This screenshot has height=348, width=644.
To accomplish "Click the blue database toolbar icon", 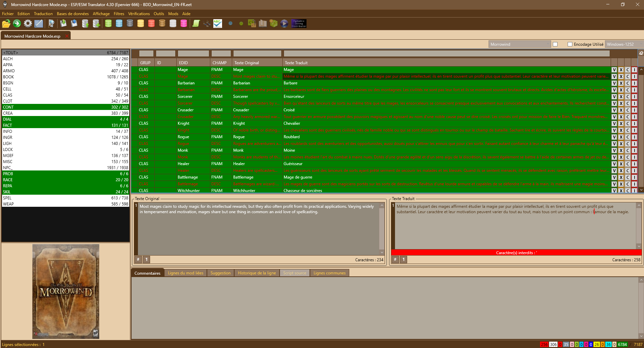I will click(119, 24).
